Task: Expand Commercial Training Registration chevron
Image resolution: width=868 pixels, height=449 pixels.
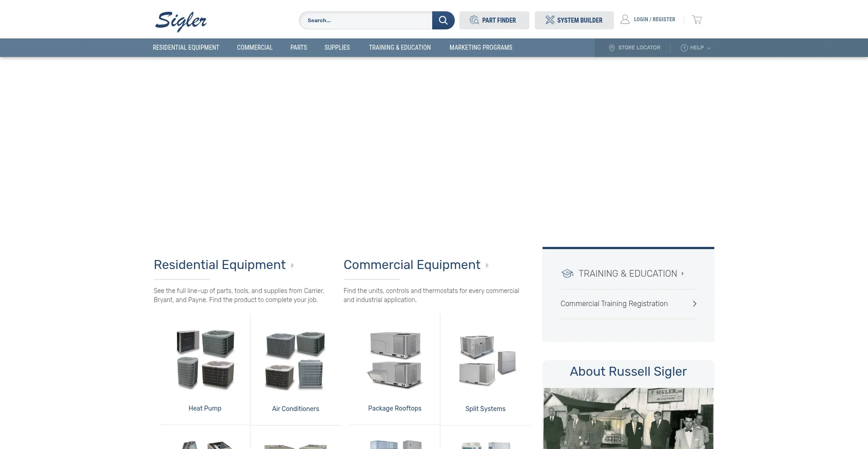Action: click(x=694, y=304)
